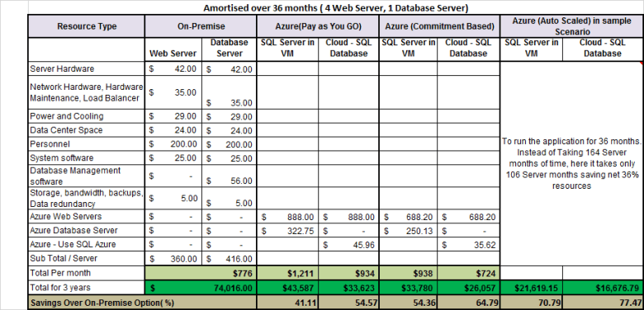The image size is (644, 310).
Task: Click the 77.47 savings percentage cell
Action: click(x=604, y=303)
